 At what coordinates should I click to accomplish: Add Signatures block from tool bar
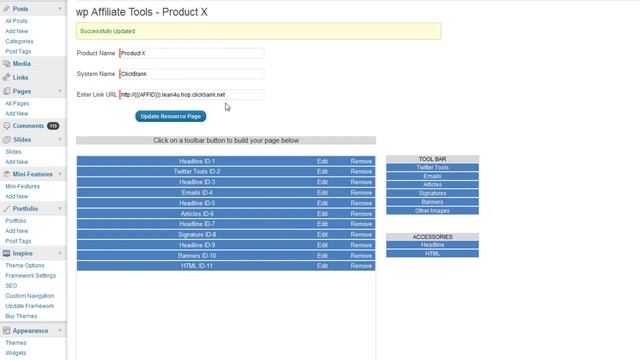tap(432, 193)
